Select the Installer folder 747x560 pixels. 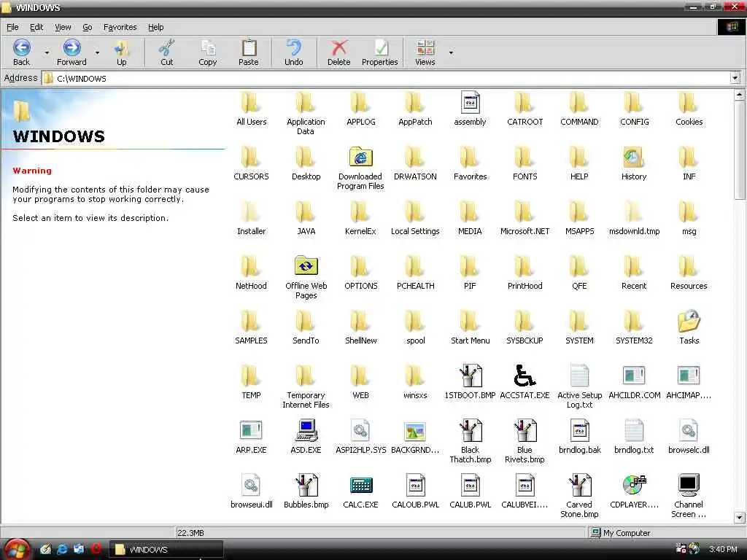251,217
